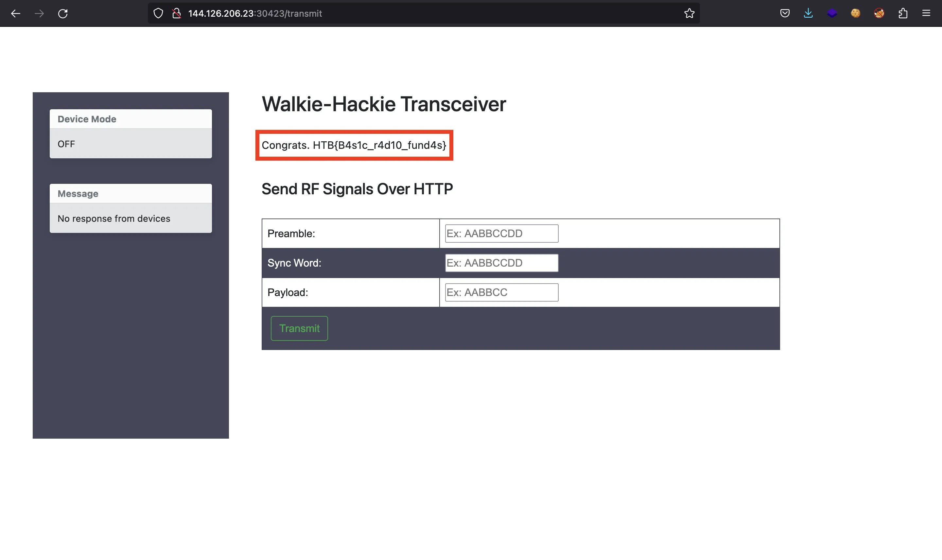The width and height of the screenshot is (942, 560).
Task: Click the Preamble: label
Action: coord(291,234)
